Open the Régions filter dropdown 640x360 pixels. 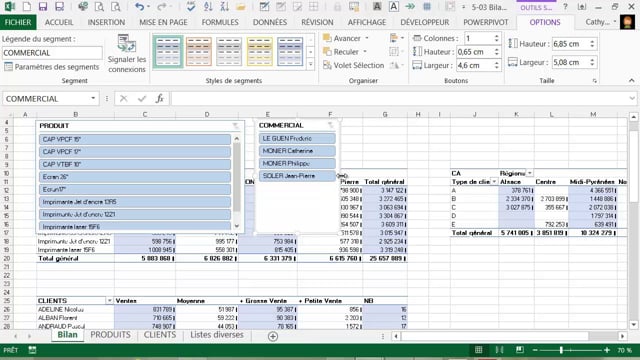[x=529, y=173]
